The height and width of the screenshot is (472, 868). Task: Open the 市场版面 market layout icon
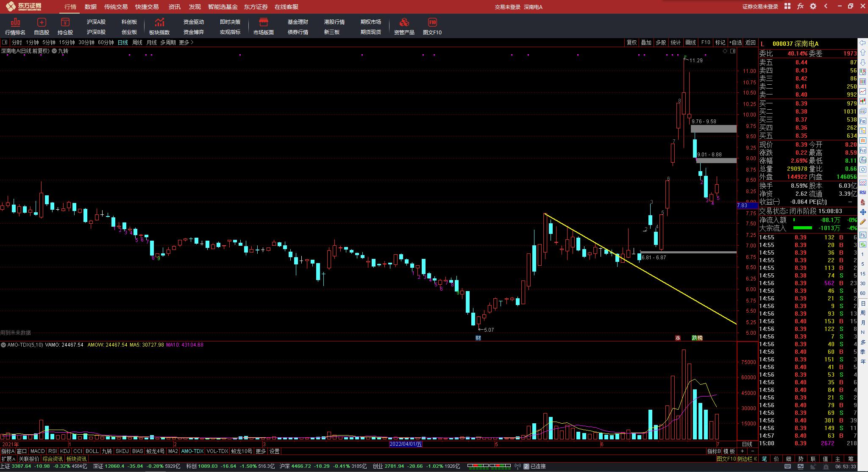coord(263,22)
